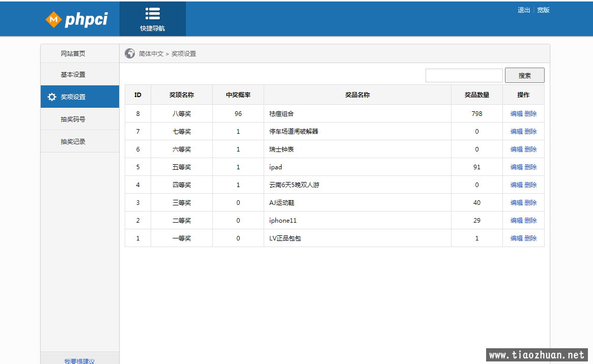Viewport: 593px width, 364px height.
Task: Select the 七等奖 name cell
Action: pyautogui.click(x=182, y=131)
